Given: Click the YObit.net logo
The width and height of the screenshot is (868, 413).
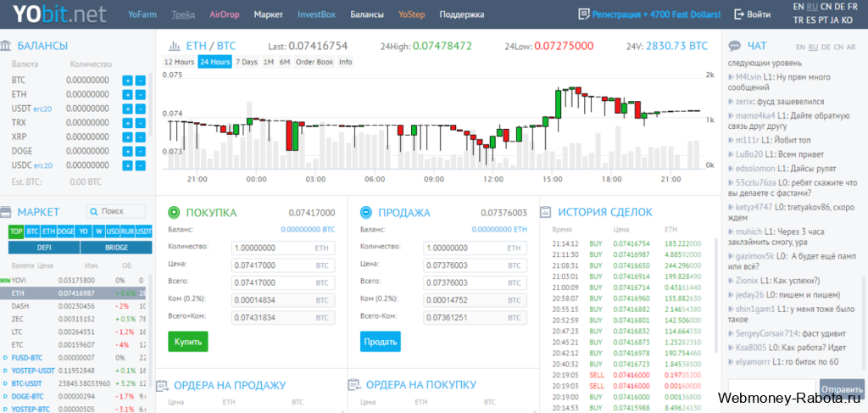Looking at the screenshot, I should click(59, 14).
